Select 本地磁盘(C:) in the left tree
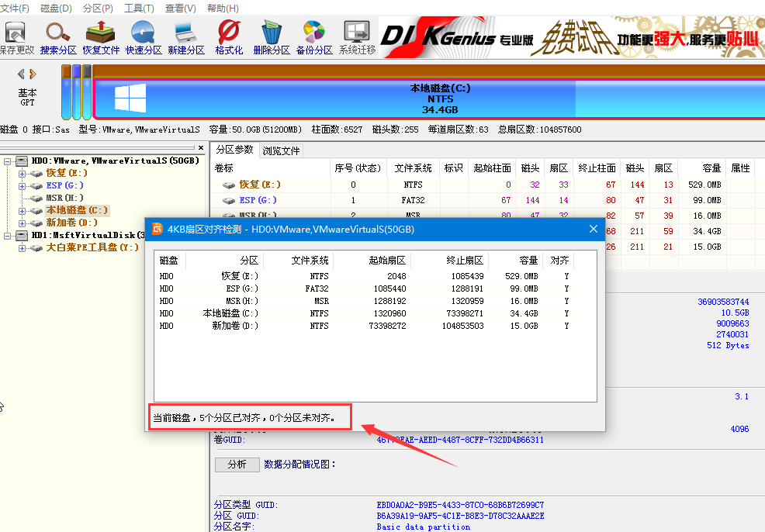The height and width of the screenshot is (532, 765). [77, 210]
